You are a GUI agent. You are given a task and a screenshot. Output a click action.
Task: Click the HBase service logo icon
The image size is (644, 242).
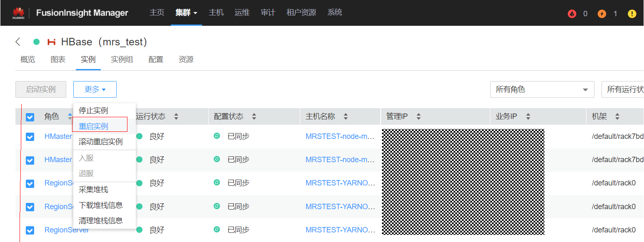52,42
